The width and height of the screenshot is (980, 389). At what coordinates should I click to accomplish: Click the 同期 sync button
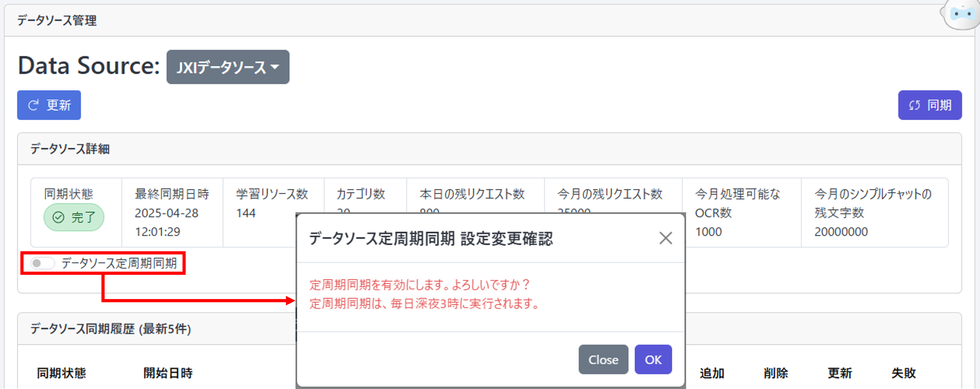(x=930, y=105)
